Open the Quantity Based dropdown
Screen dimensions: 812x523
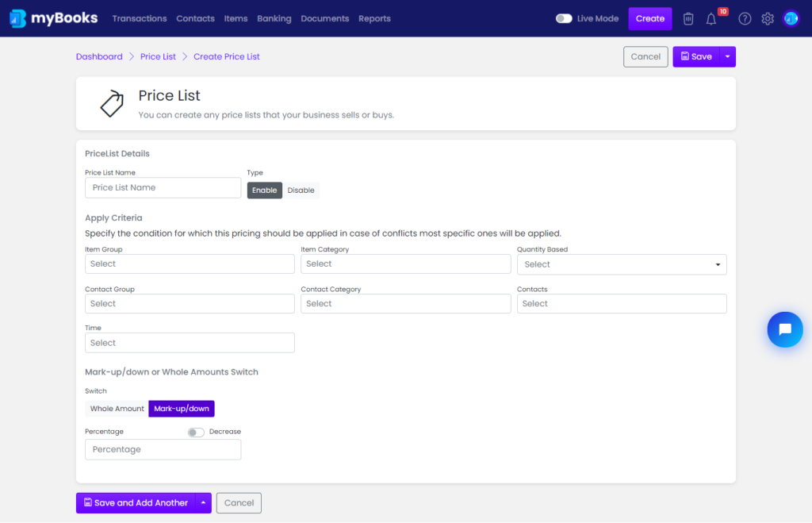[x=622, y=264]
